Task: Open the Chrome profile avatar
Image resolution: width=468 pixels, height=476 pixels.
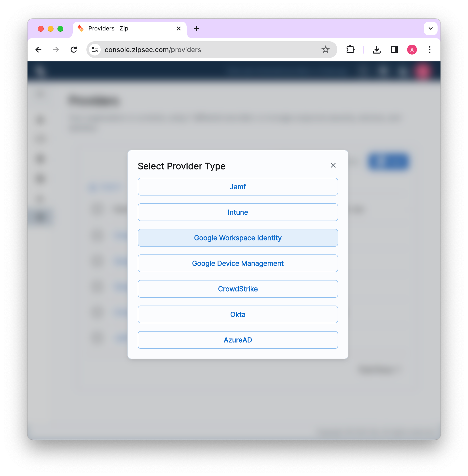Action: click(412, 50)
